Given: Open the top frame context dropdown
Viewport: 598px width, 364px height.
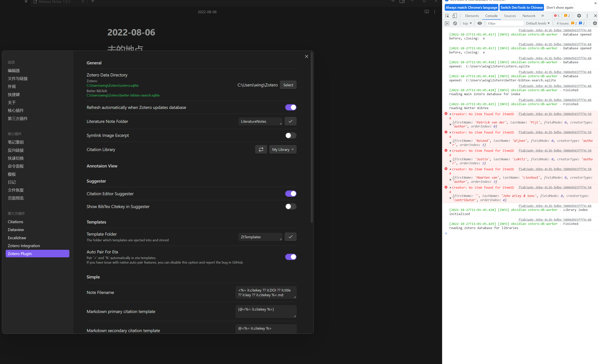Looking at the screenshot, I should coord(466,23).
